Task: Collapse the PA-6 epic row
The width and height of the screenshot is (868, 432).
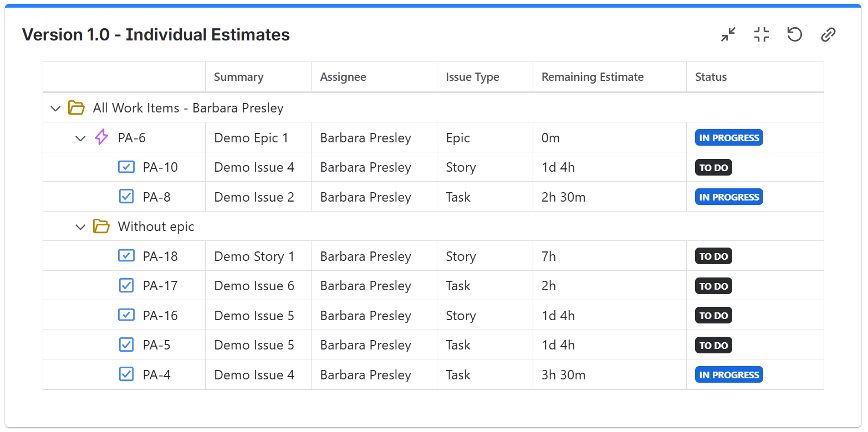Action: click(x=80, y=138)
